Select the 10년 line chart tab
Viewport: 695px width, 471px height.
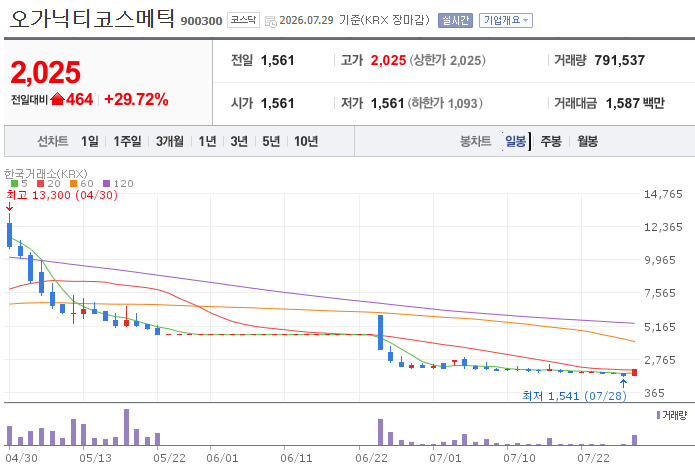tap(306, 141)
